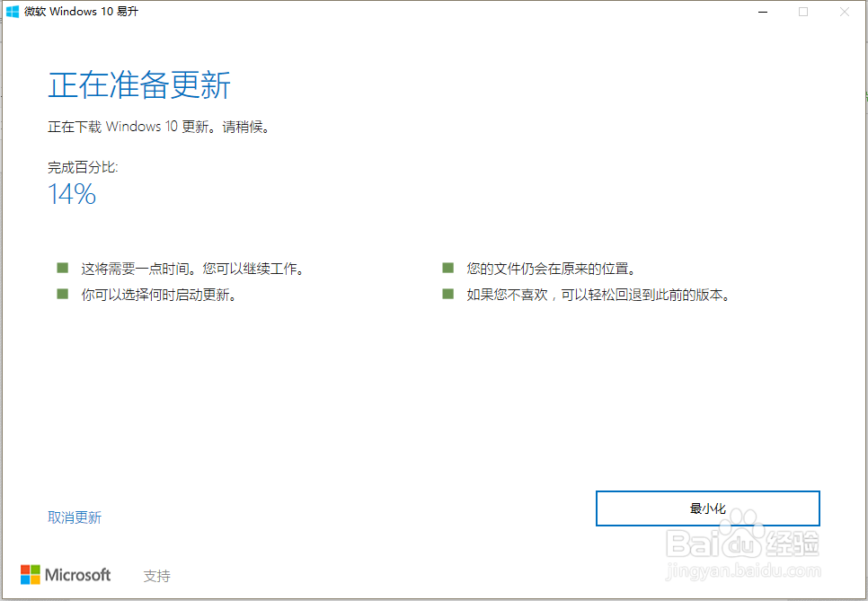Click text 如果您不喜欢，可以轻松回退到此前的版本。

[x=599, y=295]
